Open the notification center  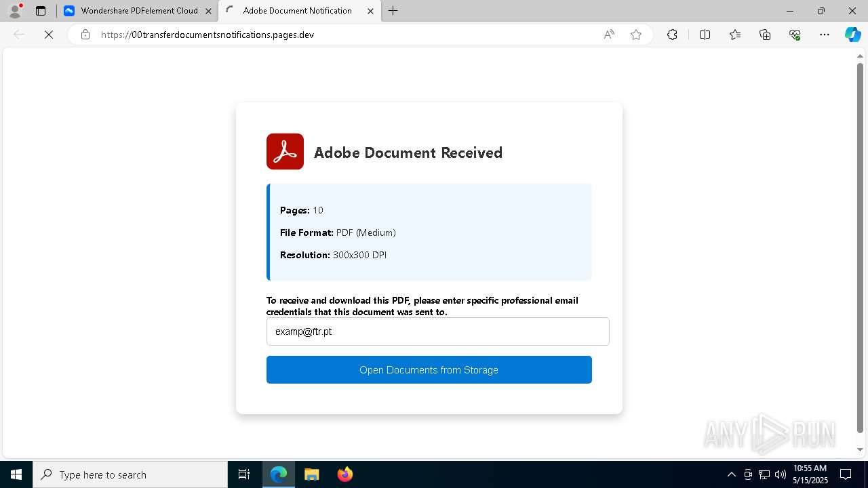tap(846, 474)
